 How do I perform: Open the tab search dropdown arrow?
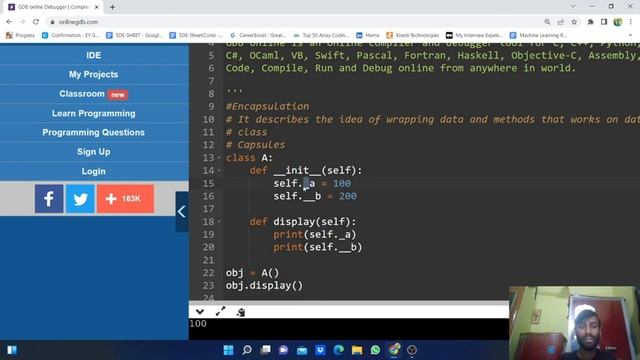(x=573, y=6)
